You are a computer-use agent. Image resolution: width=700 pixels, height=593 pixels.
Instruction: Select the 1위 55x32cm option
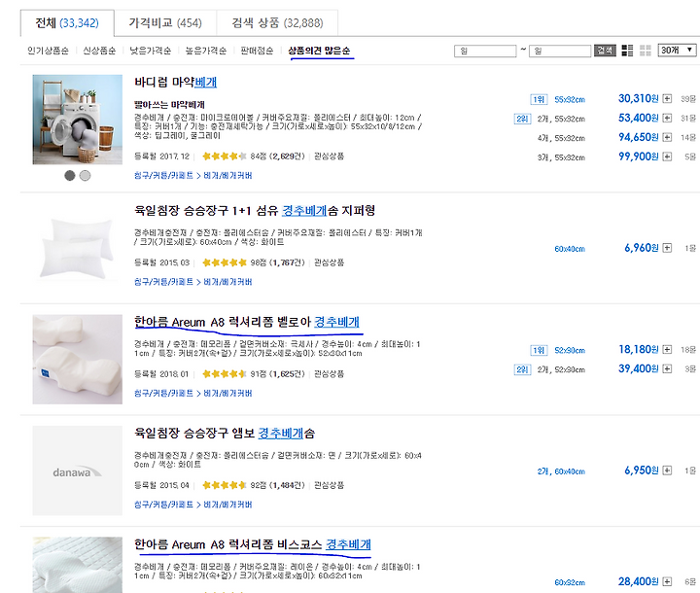tap(569, 99)
